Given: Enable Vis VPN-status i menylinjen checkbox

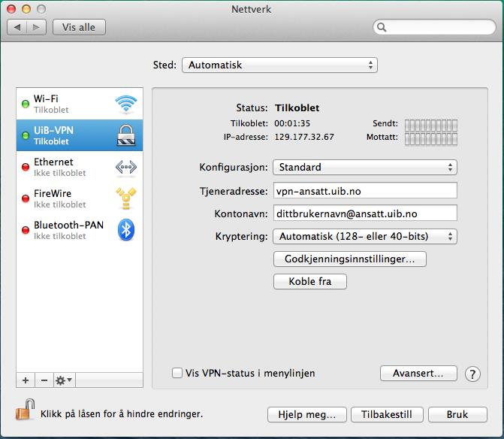Looking at the screenshot, I should pyautogui.click(x=177, y=373).
